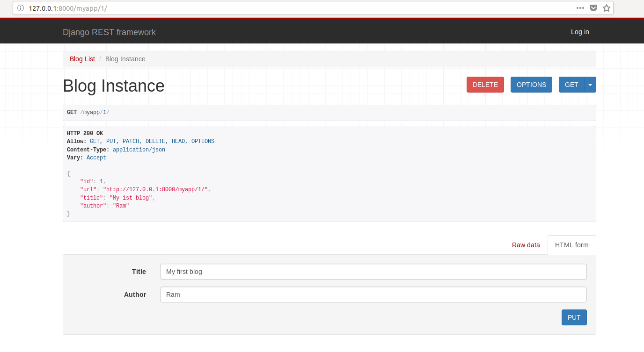Click the GET button

[571, 85]
